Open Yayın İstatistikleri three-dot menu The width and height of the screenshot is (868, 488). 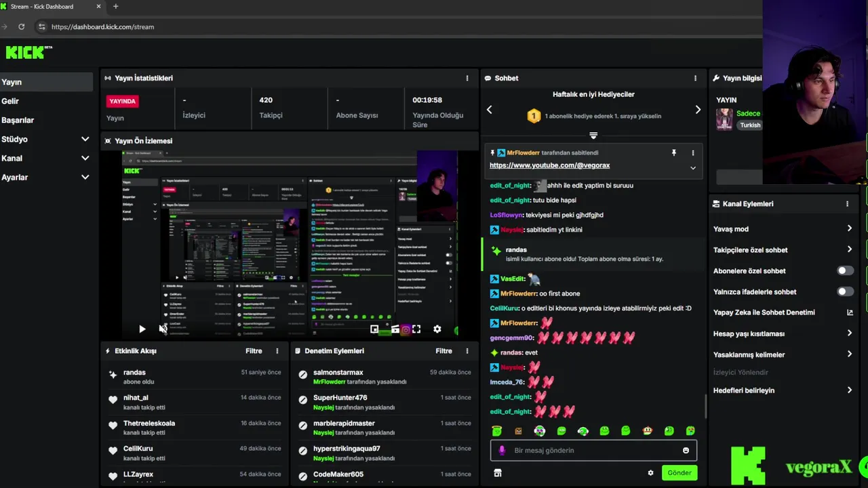tap(467, 78)
